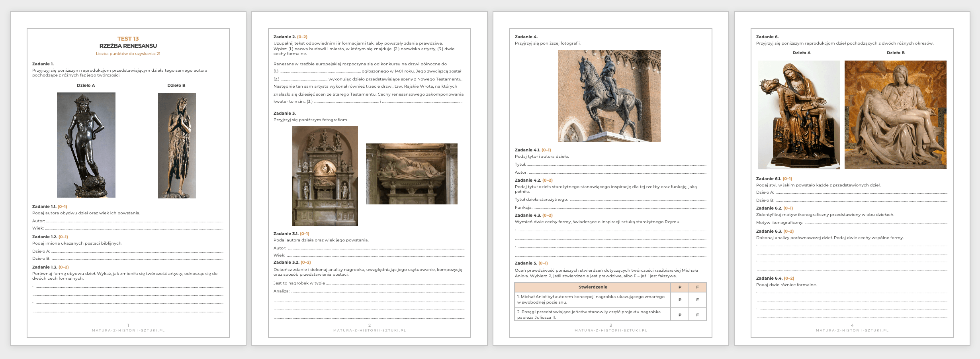Viewport: 980px width, 359px height.
Task: Click the 'Tytuł:' answer line in Zadanie 4.1
Action: click(617, 165)
